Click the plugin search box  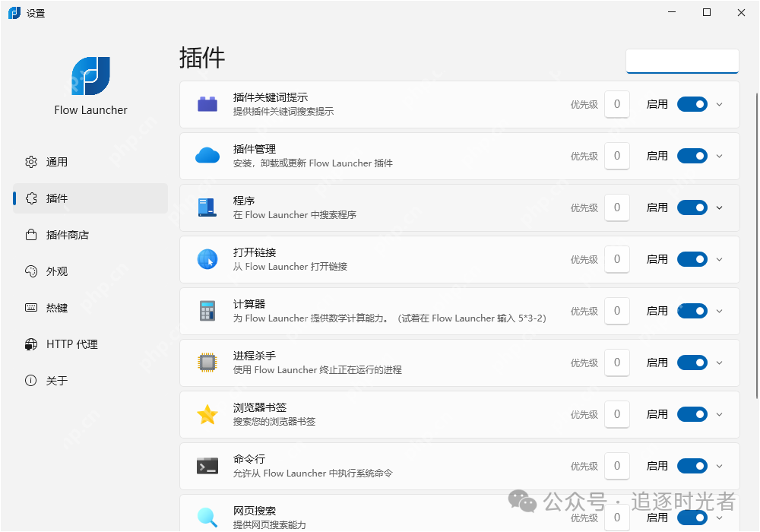(682, 61)
